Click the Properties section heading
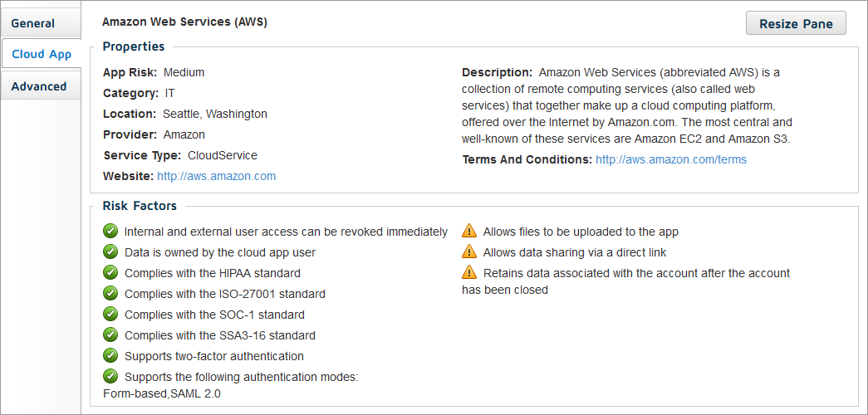The image size is (868, 415). 134,46
